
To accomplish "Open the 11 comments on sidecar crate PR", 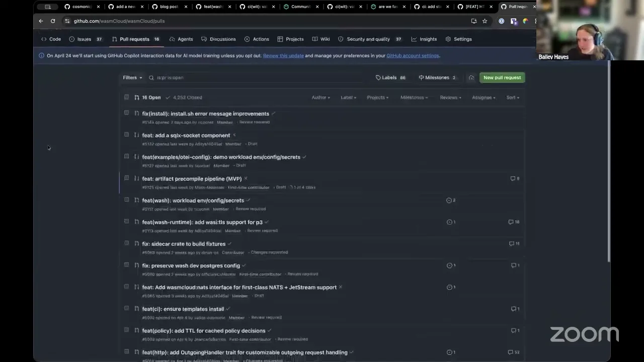I will point(514,244).
